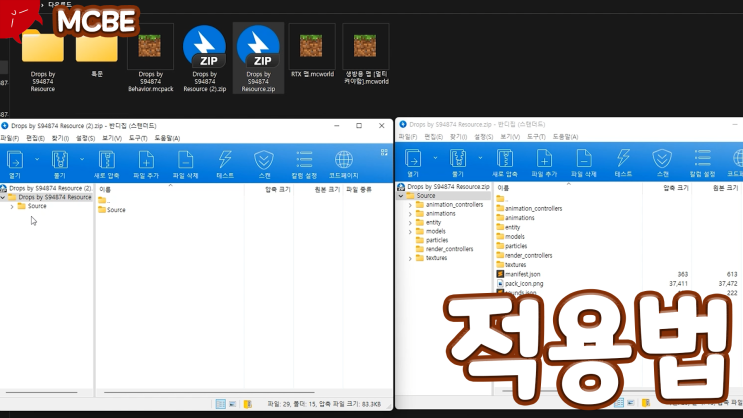Select manifest.json in the Resource.zip file list
Viewport: 743px width, 418px height.
(518, 274)
